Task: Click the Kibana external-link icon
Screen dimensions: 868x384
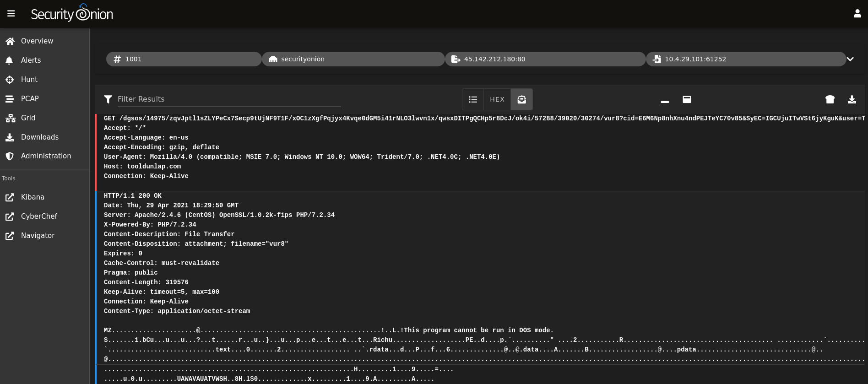Action: pyautogui.click(x=10, y=197)
